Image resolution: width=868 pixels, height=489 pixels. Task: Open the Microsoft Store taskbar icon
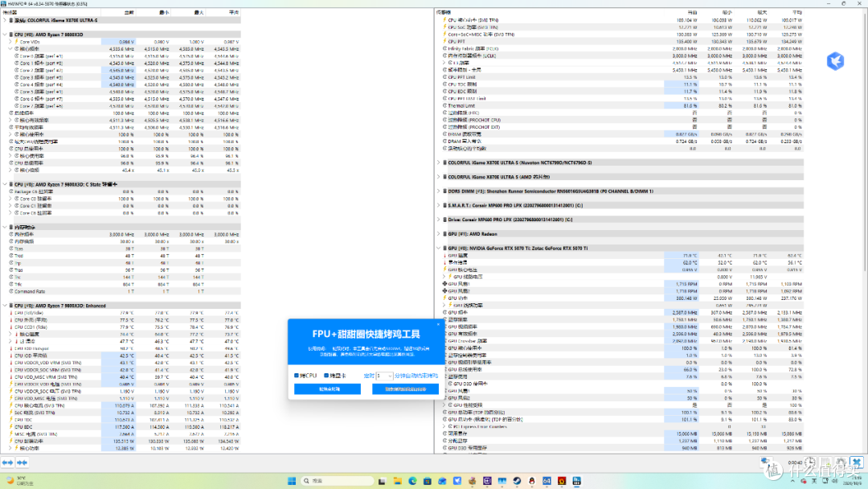coord(428,481)
